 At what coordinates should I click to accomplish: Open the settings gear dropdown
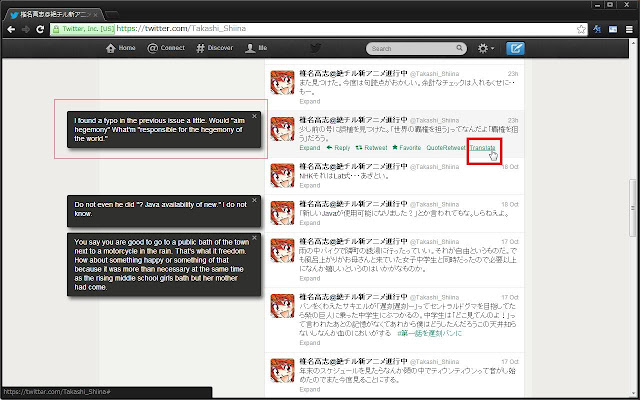(x=486, y=48)
